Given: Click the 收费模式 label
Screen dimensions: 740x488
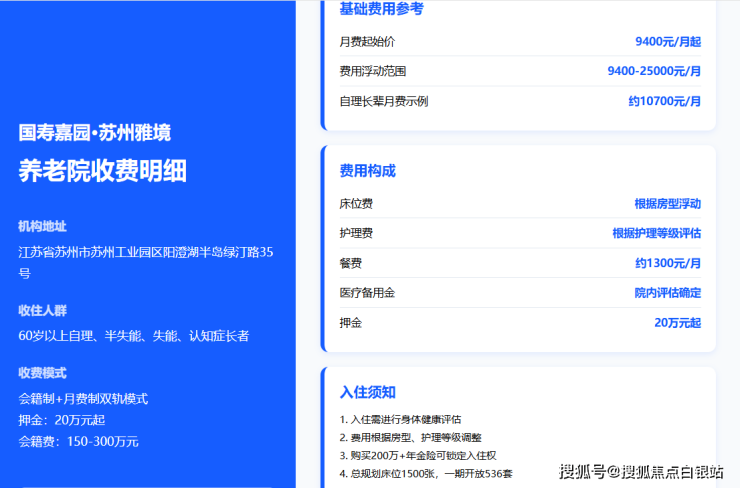Looking at the screenshot, I should pos(42,373).
